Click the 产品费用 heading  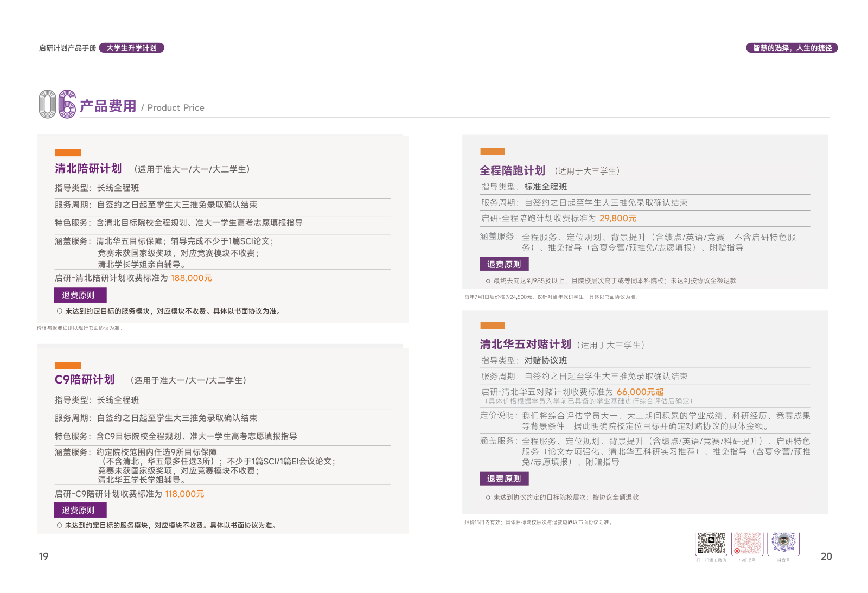click(x=108, y=106)
